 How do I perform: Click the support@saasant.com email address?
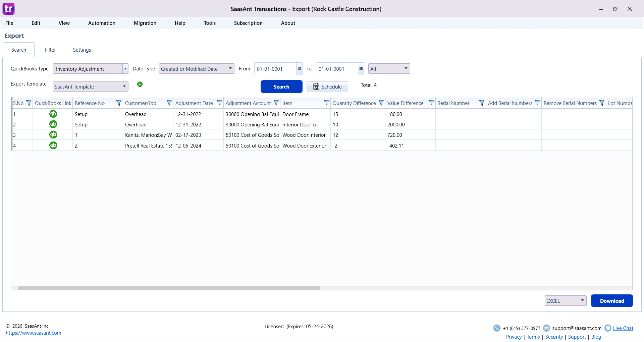tap(577, 328)
